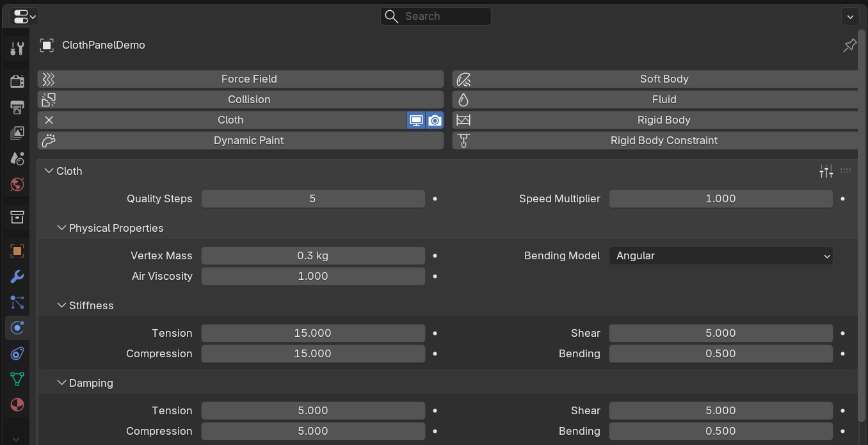Open the Bending Model Angular dropdown
The height and width of the screenshot is (445, 868).
[721, 255]
